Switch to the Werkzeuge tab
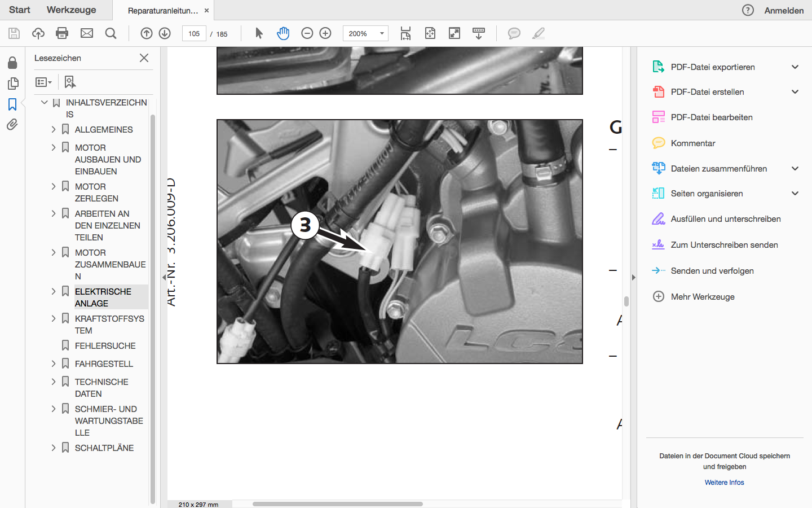Image resolution: width=812 pixels, height=508 pixels. tap(72, 10)
